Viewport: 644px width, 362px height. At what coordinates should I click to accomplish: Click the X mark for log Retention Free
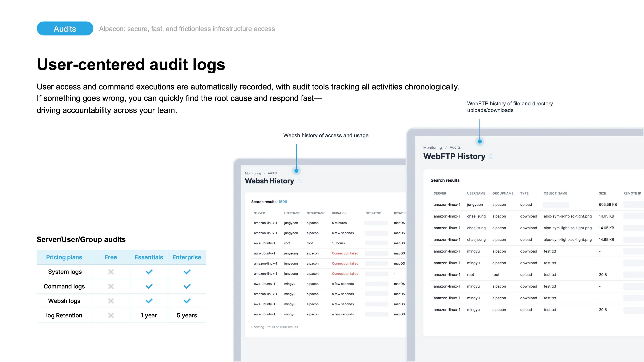111,316
